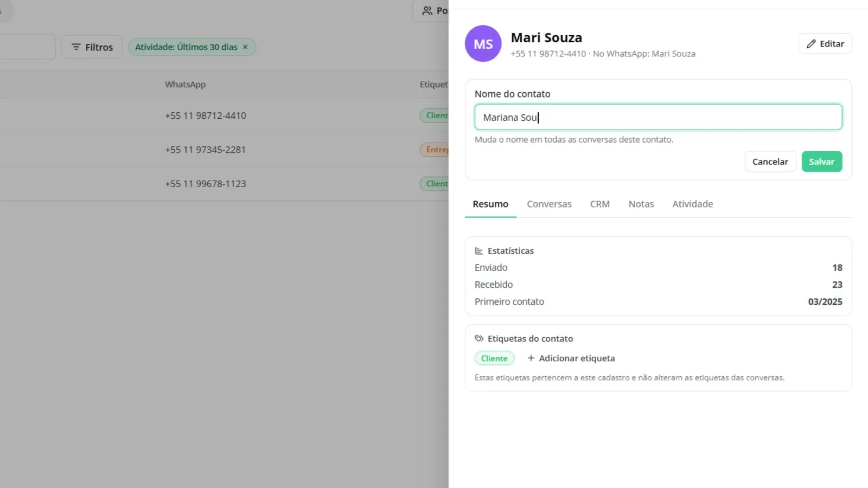Click the MS avatar circle
The width and height of the screenshot is (868, 488).
pos(483,43)
